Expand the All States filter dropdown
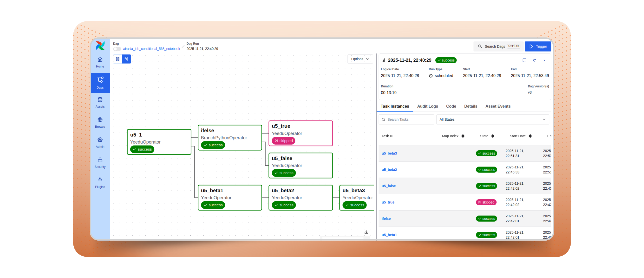 coord(493,119)
